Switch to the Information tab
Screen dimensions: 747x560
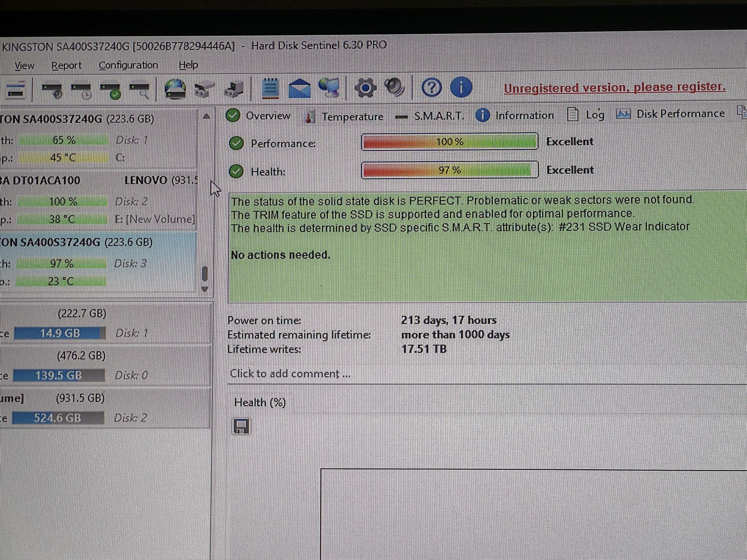tap(514, 115)
